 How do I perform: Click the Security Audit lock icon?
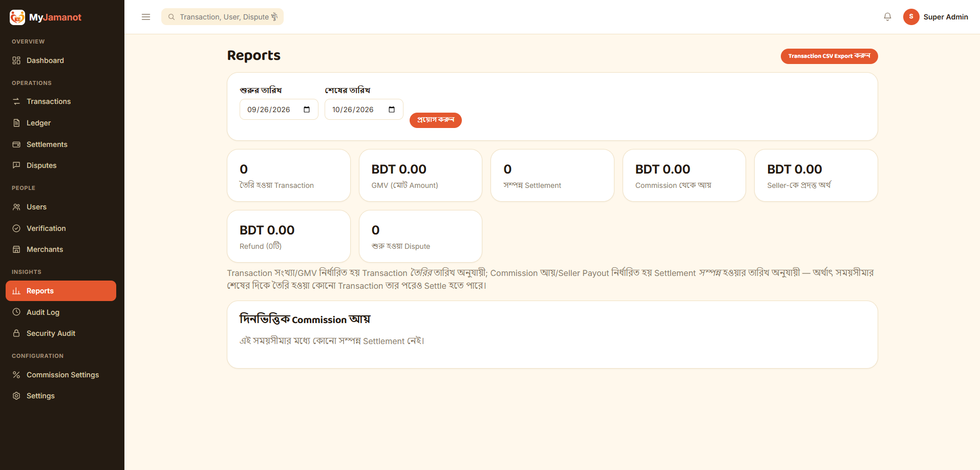pos(16,333)
